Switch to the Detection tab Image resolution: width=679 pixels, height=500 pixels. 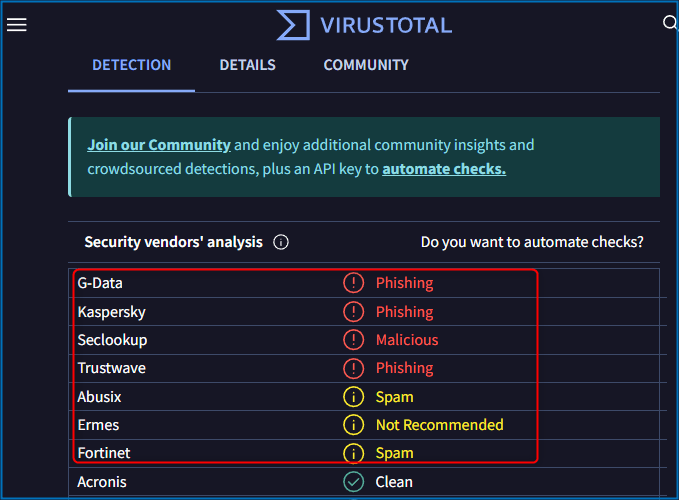(x=131, y=65)
